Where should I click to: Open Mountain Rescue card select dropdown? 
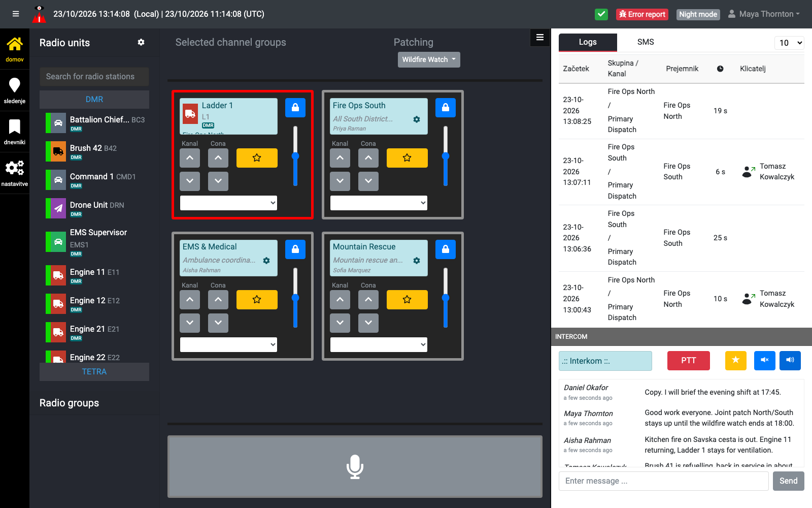(379, 345)
